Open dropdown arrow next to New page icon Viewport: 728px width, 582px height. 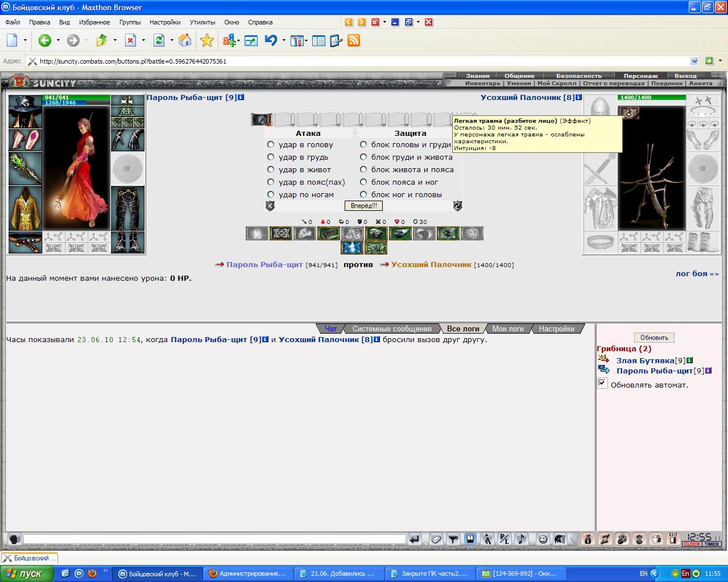25,40
